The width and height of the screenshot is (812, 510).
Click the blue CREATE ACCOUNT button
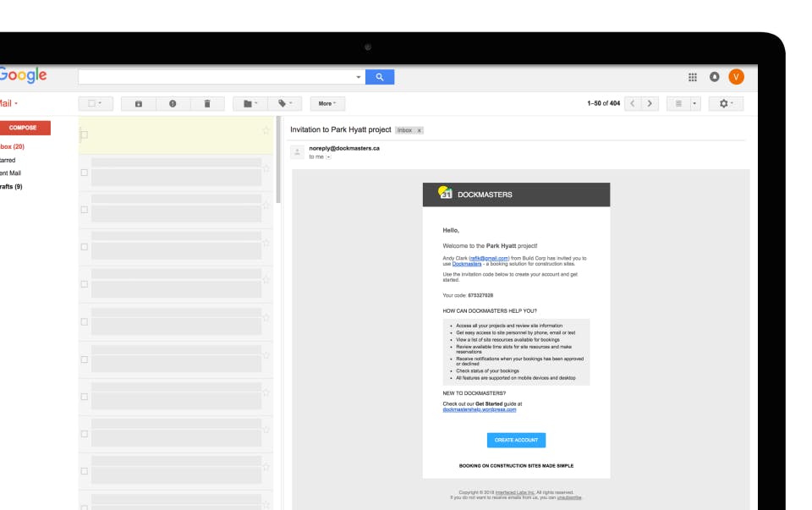[x=516, y=440]
